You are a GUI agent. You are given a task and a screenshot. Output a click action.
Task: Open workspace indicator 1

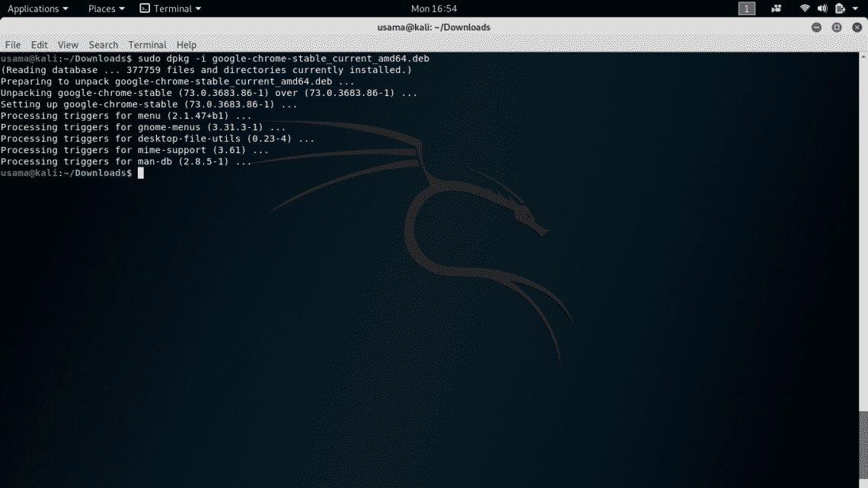(x=747, y=9)
